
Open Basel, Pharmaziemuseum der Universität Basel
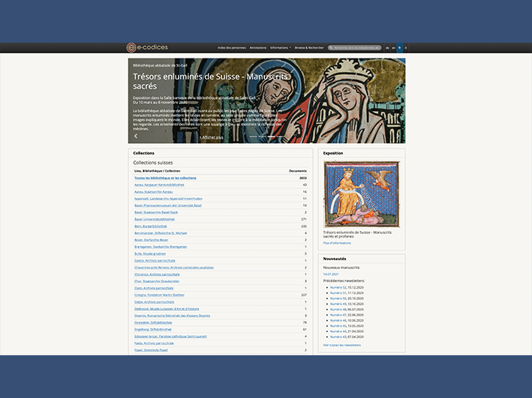point(168,205)
